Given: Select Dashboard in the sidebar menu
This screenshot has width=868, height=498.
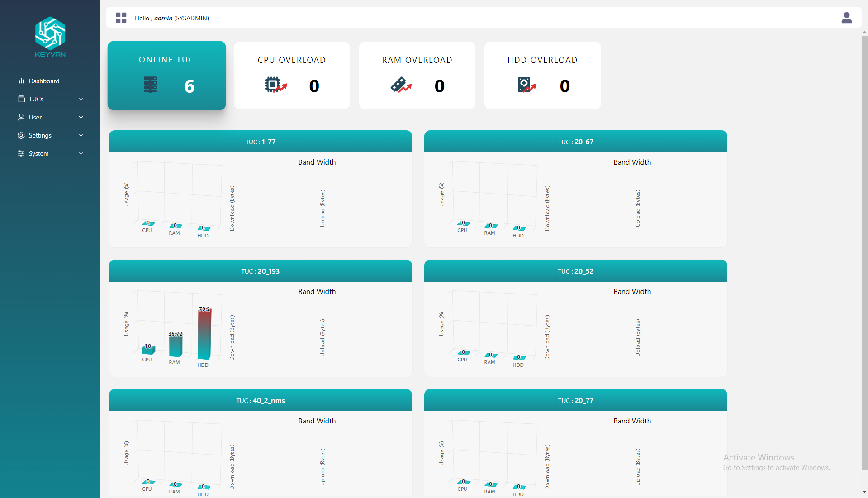Looking at the screenshot, I should point(44,81).
